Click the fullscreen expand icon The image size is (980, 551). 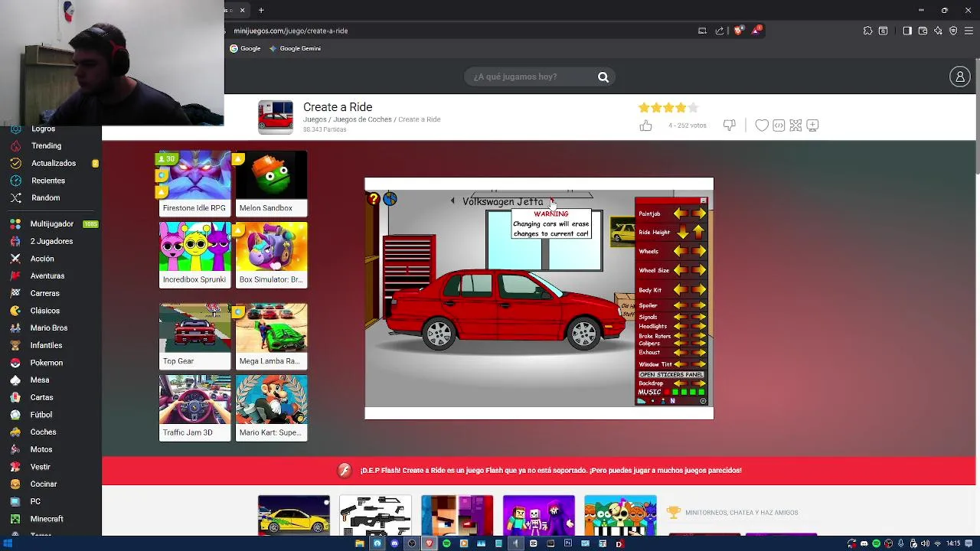click(795, 126)
